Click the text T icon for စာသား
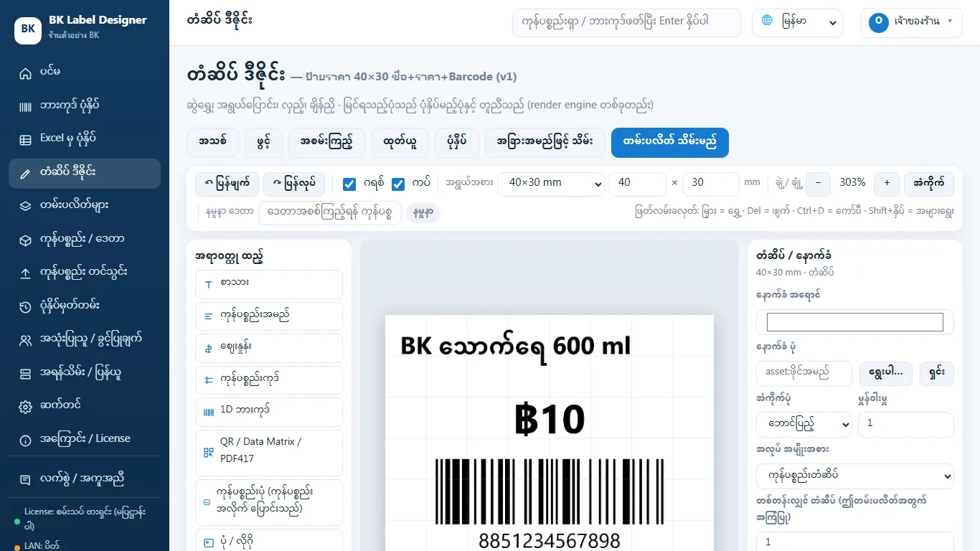The height and width of the screenshot is (551, 980). pos(209,285)
